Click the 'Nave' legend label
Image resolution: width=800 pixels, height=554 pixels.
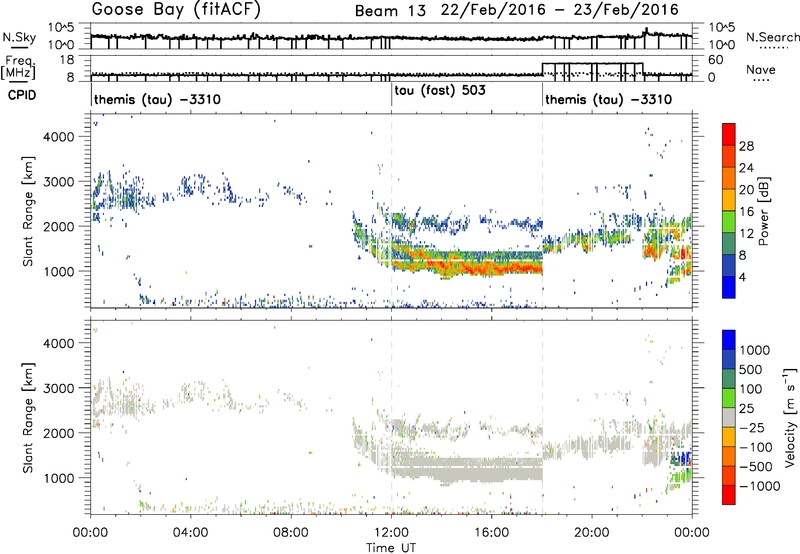[761, 69]
